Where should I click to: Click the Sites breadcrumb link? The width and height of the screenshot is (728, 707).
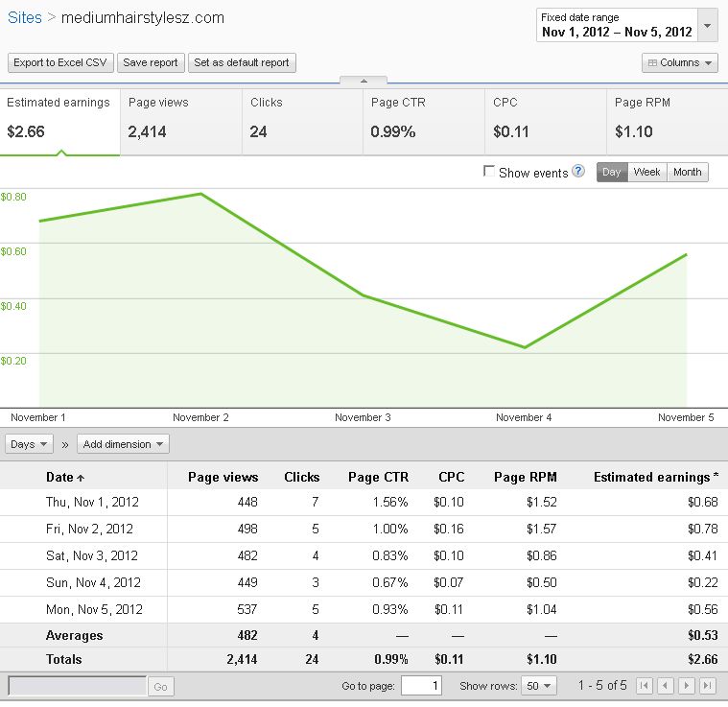point(24,17)
